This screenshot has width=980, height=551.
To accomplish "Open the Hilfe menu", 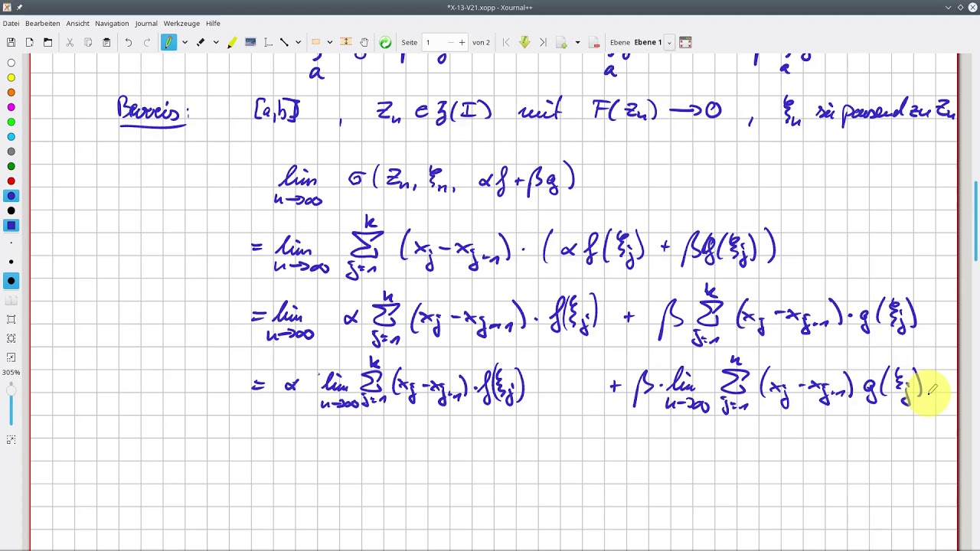I will click(x=213, y=23).
